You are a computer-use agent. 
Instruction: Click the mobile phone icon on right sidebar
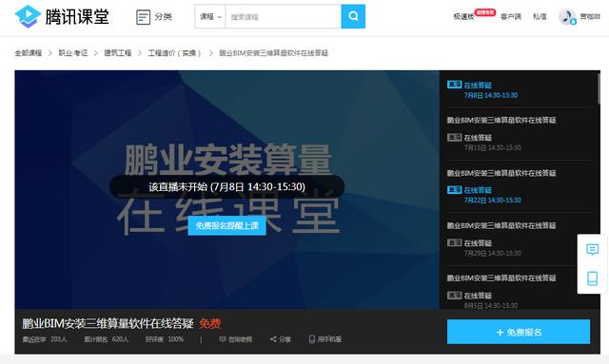[592, 278]
